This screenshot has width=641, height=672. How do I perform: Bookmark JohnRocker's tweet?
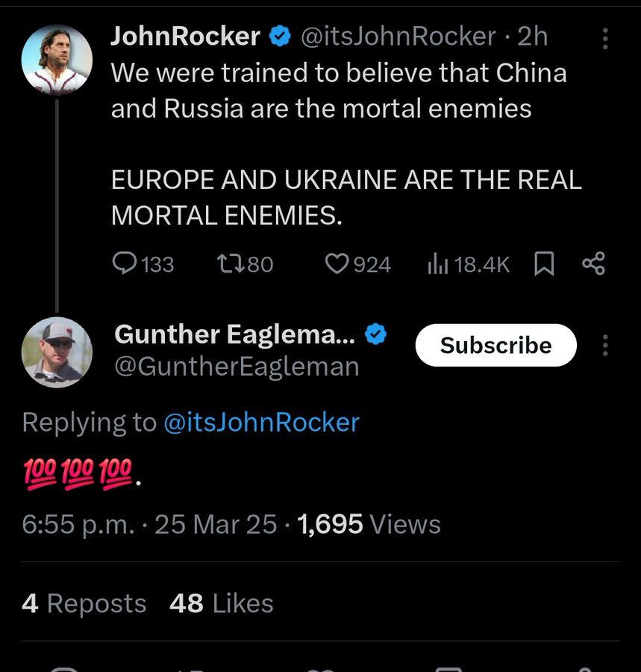point(545,263)
